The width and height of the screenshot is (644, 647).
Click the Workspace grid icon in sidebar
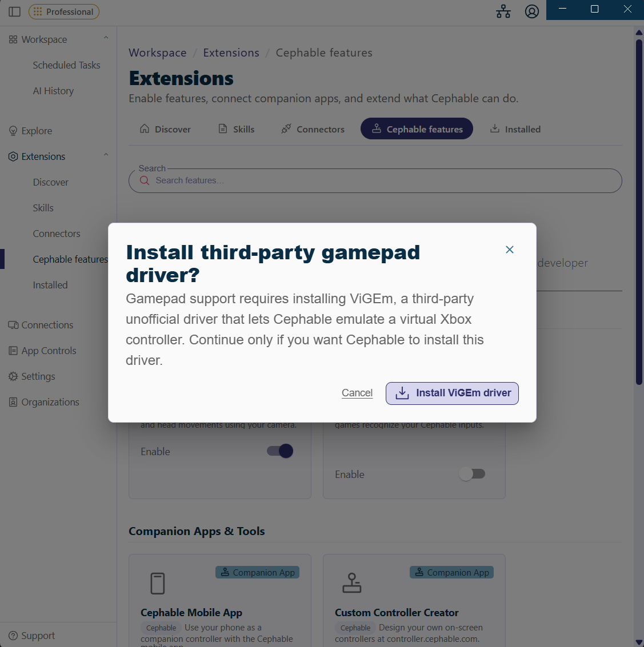[13, 39]
